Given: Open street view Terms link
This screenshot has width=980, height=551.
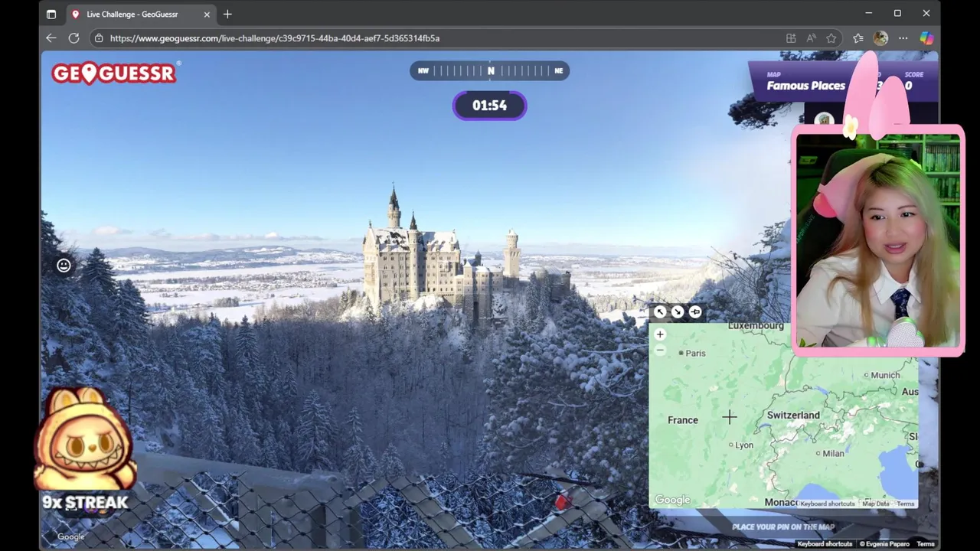Looking at the screenshot, I should click(926, 544).
